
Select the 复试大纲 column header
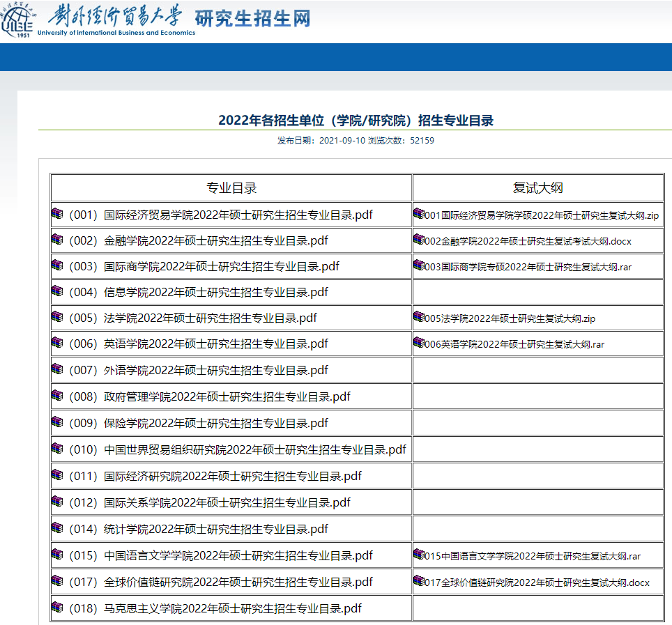click(538, 187)
